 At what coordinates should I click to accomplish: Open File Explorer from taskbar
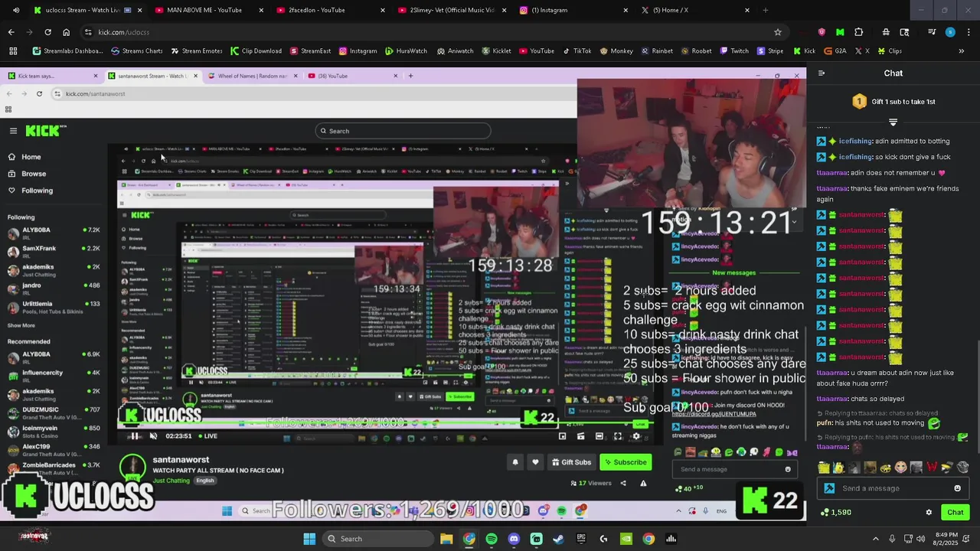click(x=446, y=539)
